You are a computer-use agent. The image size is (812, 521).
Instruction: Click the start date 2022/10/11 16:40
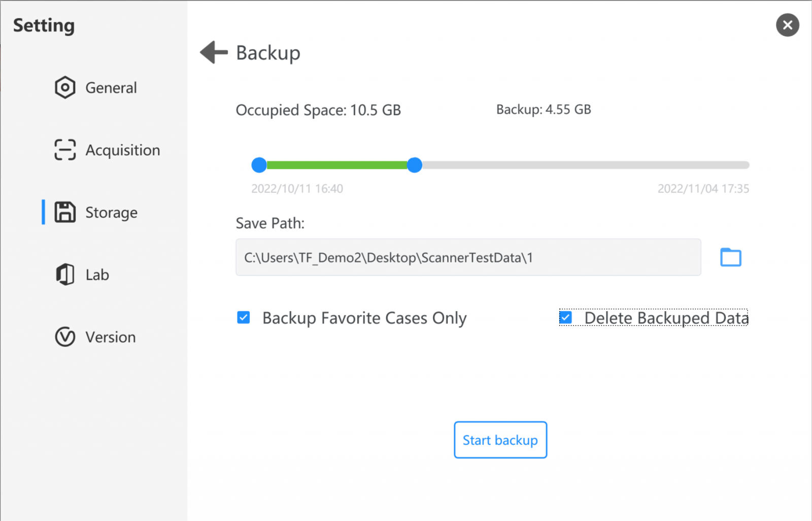click(x=297, y=189)
